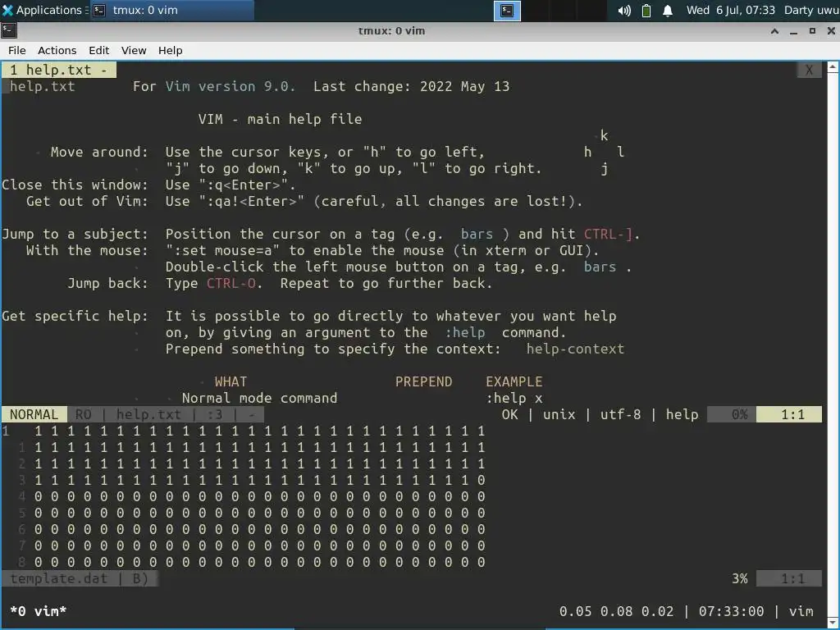Image resolution: width=840 pixels, height=630 pixels.
Task: Check the battery status icon
Action: click(646, 11)
